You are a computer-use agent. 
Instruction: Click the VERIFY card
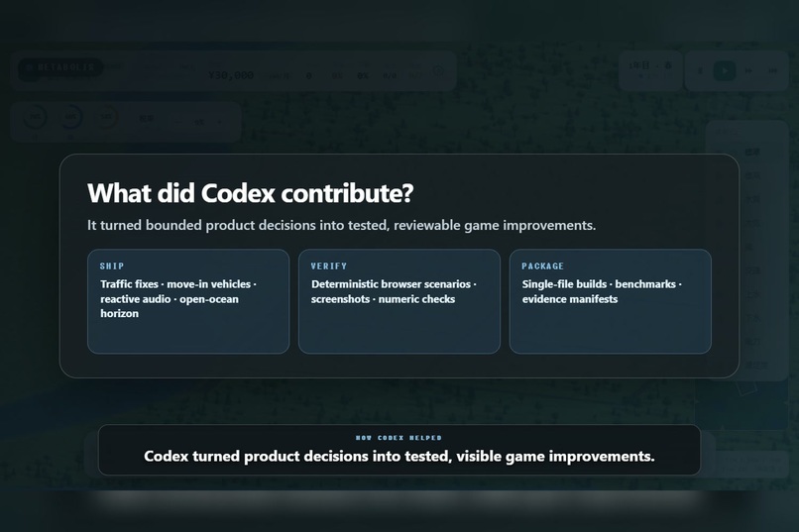tap(399, 301)
